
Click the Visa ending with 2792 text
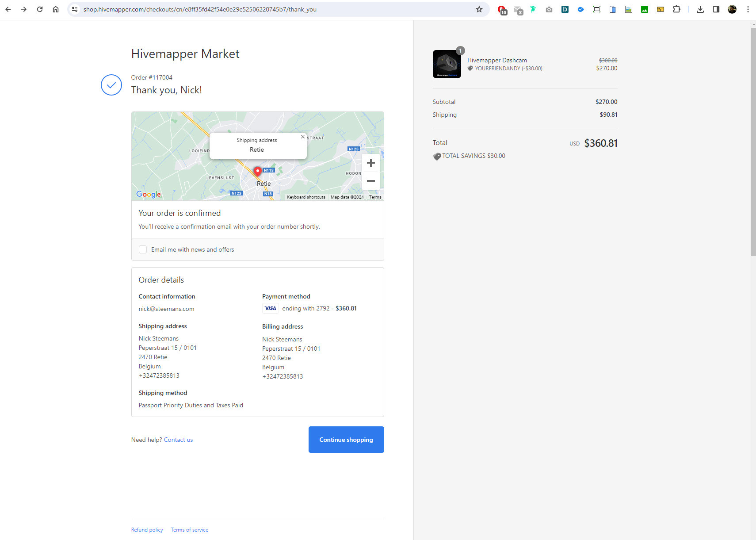point(306,308)
